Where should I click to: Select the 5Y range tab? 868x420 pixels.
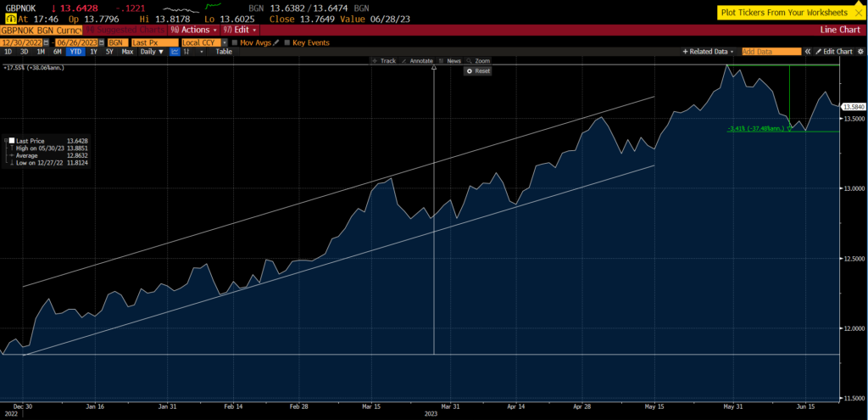point(109,52)
